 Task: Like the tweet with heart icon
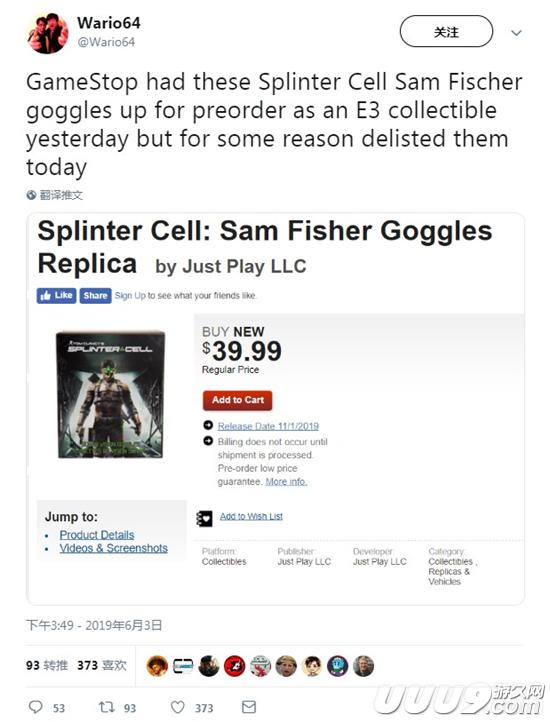click(x=177, y=707)
